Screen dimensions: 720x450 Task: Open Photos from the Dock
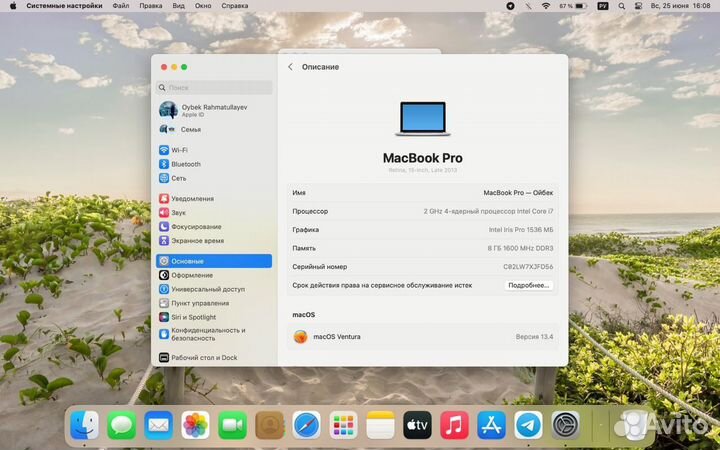(195, 425)
